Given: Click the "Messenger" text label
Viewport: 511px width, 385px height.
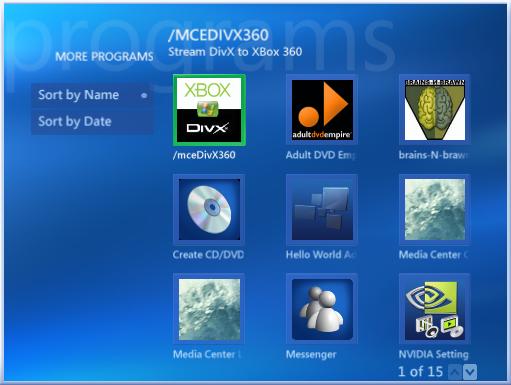Looking at the screenshot, I should coord(311,354).
